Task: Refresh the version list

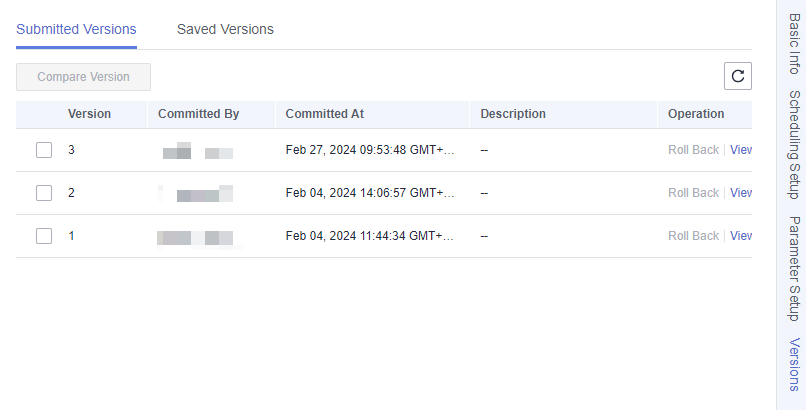Action: [738, 76]
